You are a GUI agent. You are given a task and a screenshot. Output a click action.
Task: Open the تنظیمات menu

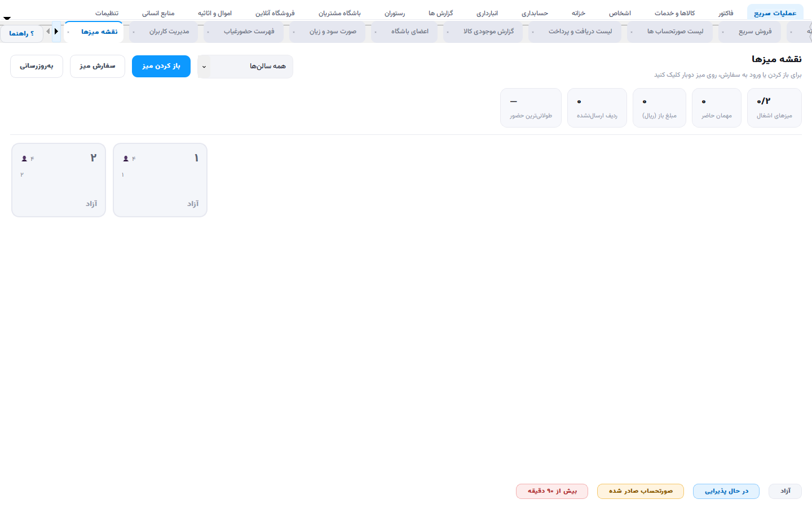(107, 13)
